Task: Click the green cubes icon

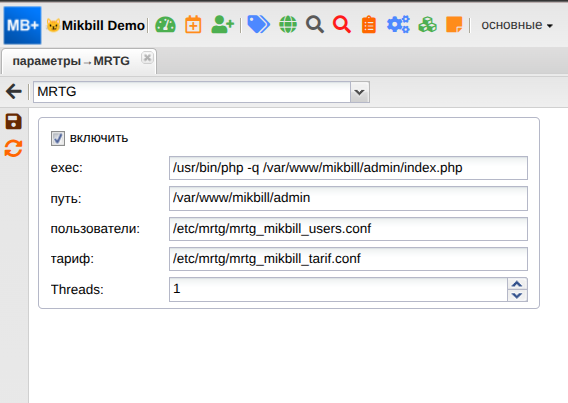Action: (x=427, y=25)
